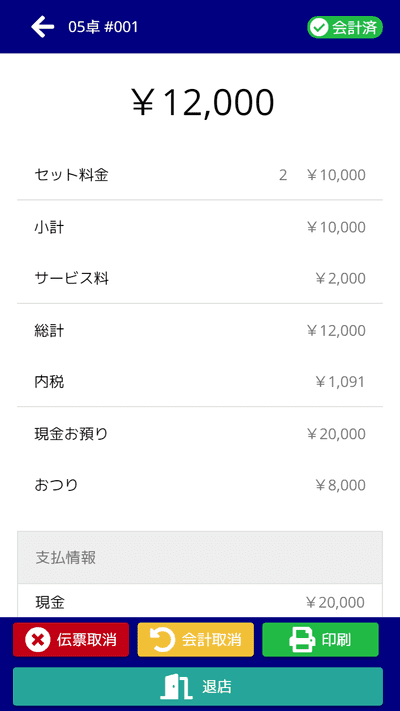Cancel the slip with 伝票取消

pos(71,640)
